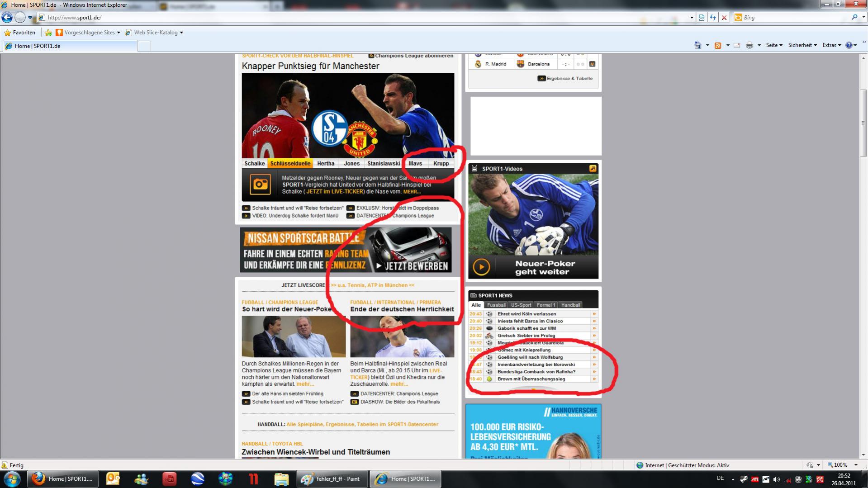Screen dimensions: 868x488
Task: Switch SPORT1 News to Fussball tab
Action: [496, 305]
